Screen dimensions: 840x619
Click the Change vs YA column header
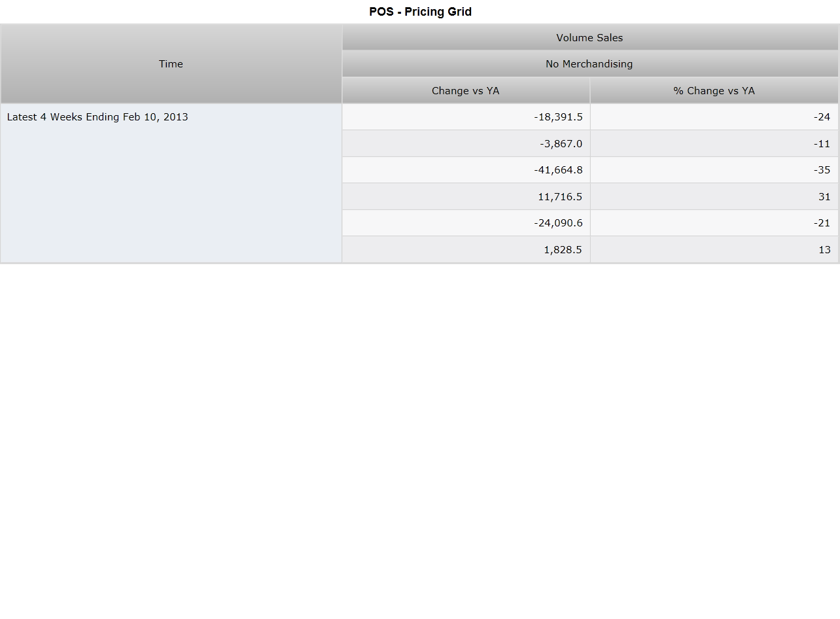pyautogui.click(x=466, y=91)
